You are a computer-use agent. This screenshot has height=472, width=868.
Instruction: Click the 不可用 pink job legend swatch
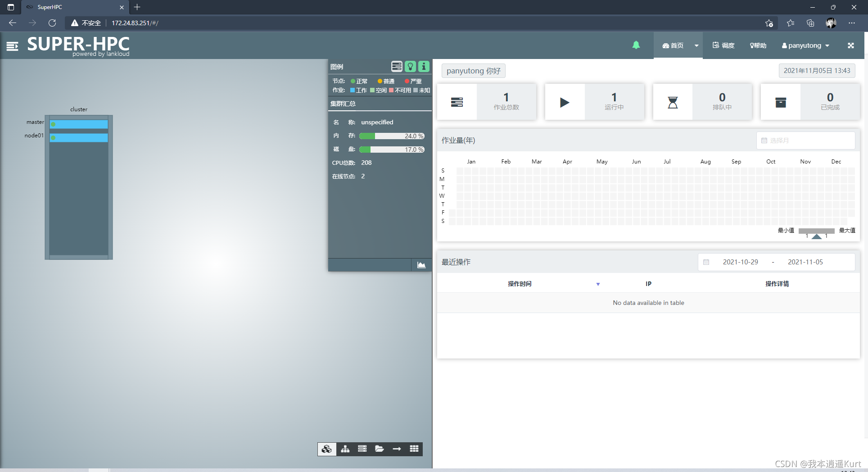(391, 91)
